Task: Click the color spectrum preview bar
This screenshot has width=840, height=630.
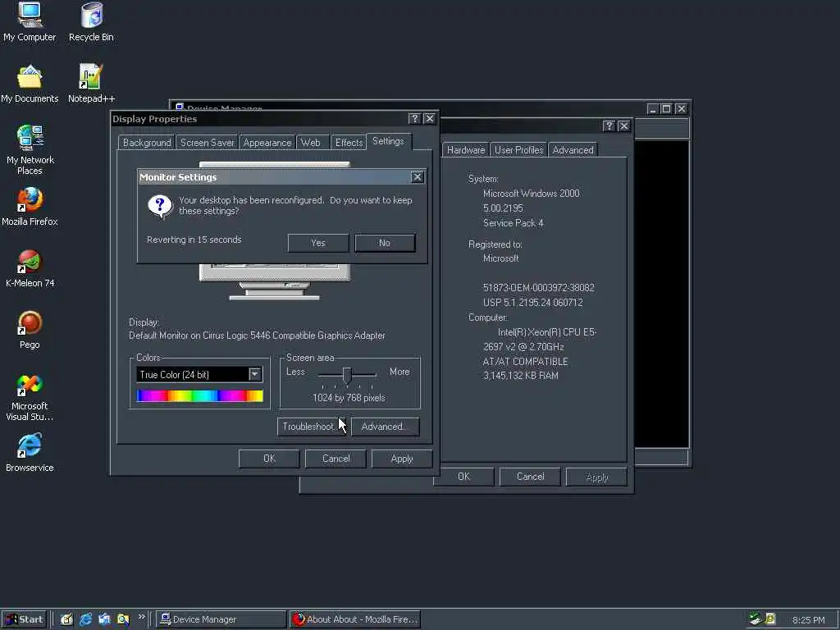Action: point(200,396)
